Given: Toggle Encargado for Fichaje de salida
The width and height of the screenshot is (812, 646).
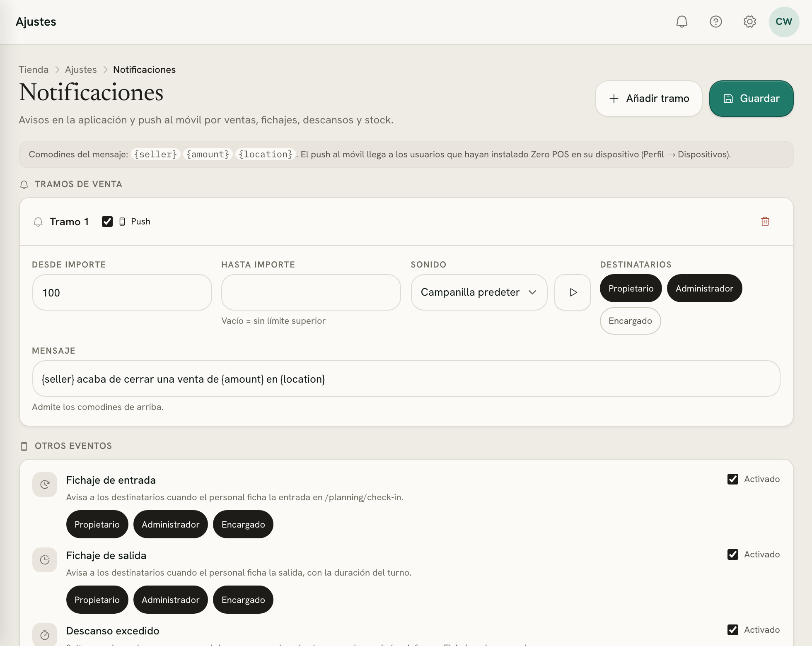Looking at the screenshot, I should [243, 600].
